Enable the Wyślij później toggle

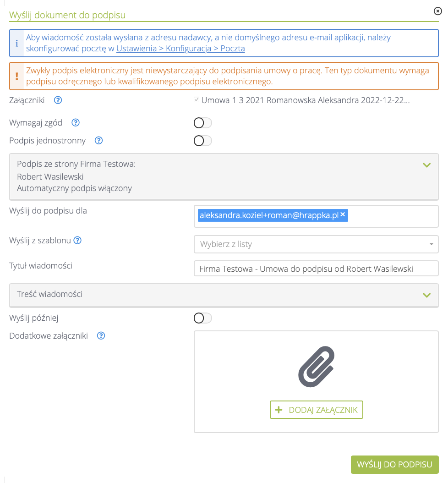(x=202, y=318)
